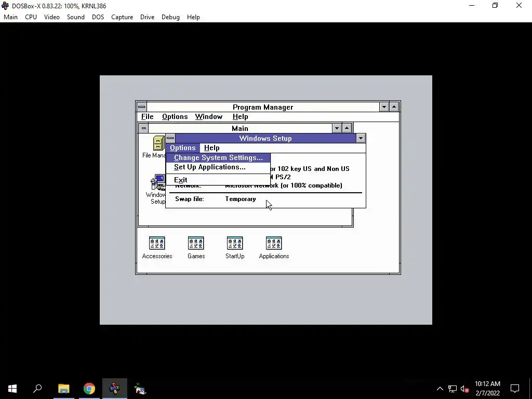
Task: Open the Games program group icon
Action: point(196,248)
